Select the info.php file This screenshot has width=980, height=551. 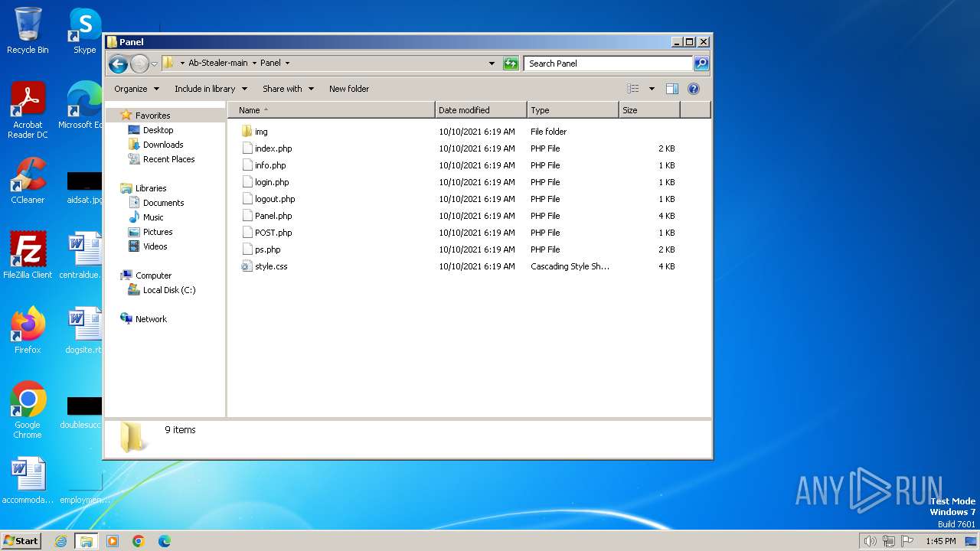coord(269,165)
